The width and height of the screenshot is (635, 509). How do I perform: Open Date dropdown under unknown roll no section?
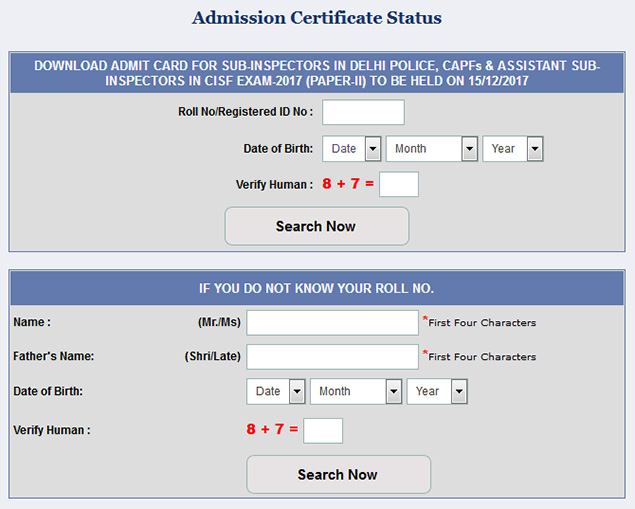(276, 391)
